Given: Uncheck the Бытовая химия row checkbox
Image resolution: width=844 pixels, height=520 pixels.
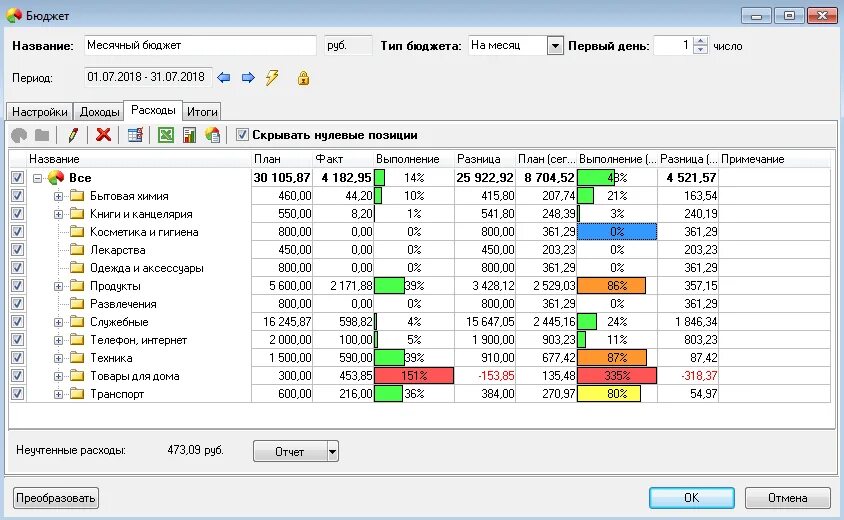Looking at the screenshot, I should [17, 195].
